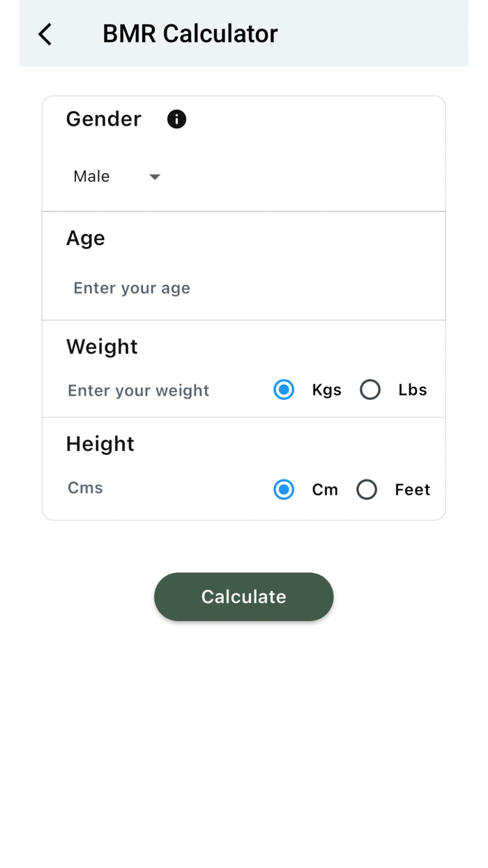This screenshot has height=868, width=488.
Task: Choose the Feet radio circle
Action: click(x=367, y=490)
